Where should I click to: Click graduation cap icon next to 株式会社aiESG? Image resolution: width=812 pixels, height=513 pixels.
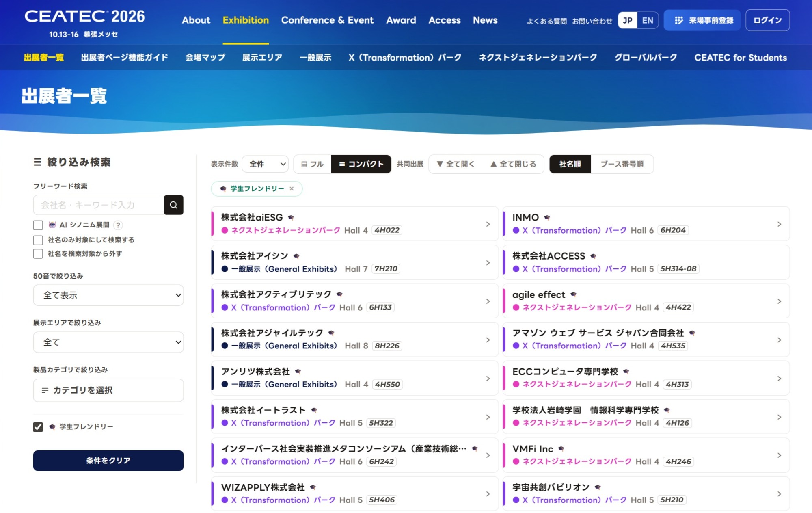[x=291, y=217]
